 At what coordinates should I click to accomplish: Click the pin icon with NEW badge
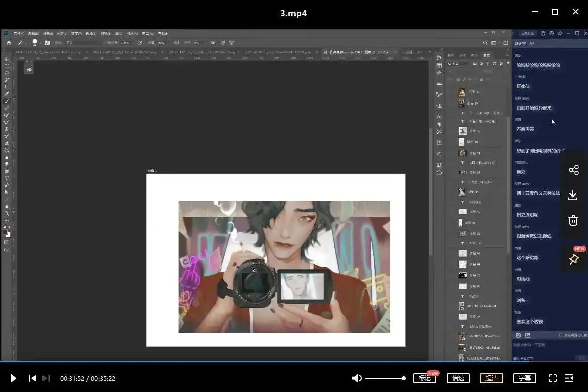pyautogui.click(x=573, y=259)
